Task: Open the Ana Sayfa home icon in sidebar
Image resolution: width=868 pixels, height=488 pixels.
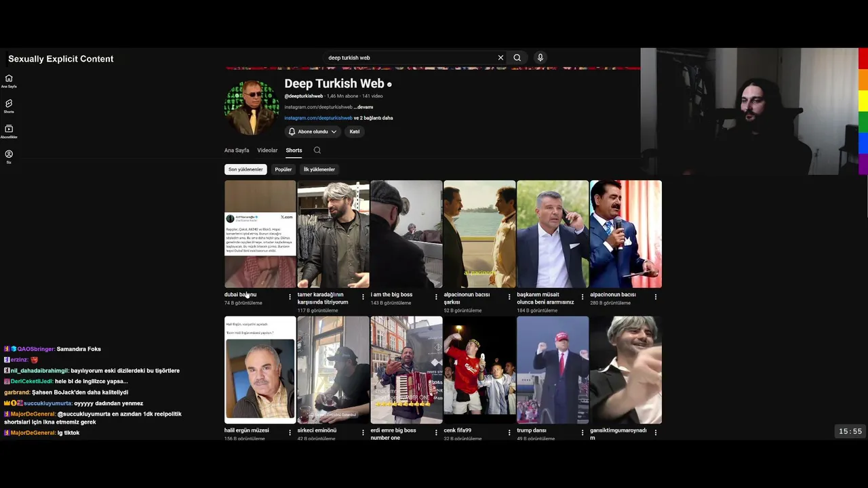Action: [x=9, y=81]
